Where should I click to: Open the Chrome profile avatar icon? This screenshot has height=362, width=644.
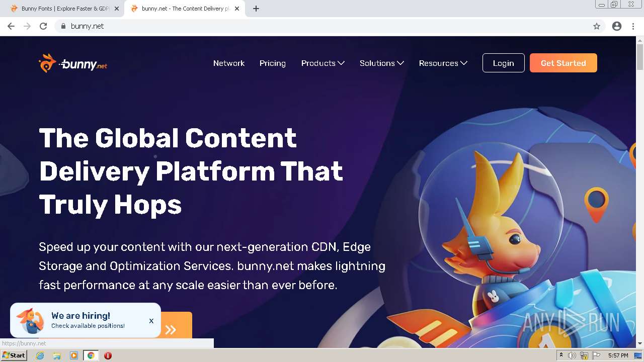coord(617,26)
